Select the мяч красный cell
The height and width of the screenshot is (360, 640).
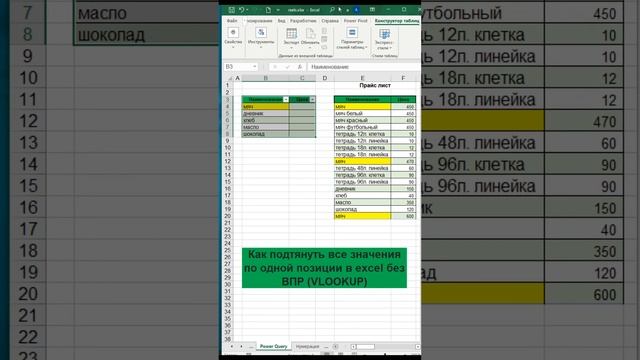point(362,120)
